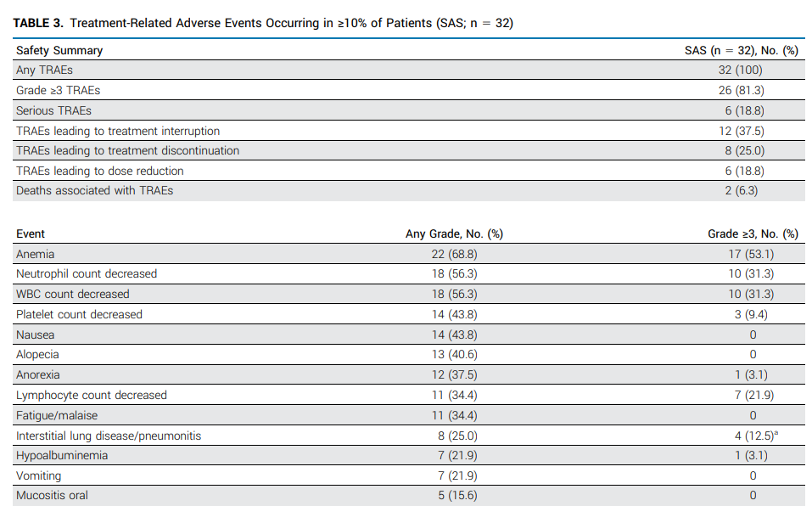This screenshot has height=506, width=812.
Task: Select the 'Hypoalbuminemia' row label
Action: coord(62,455)
